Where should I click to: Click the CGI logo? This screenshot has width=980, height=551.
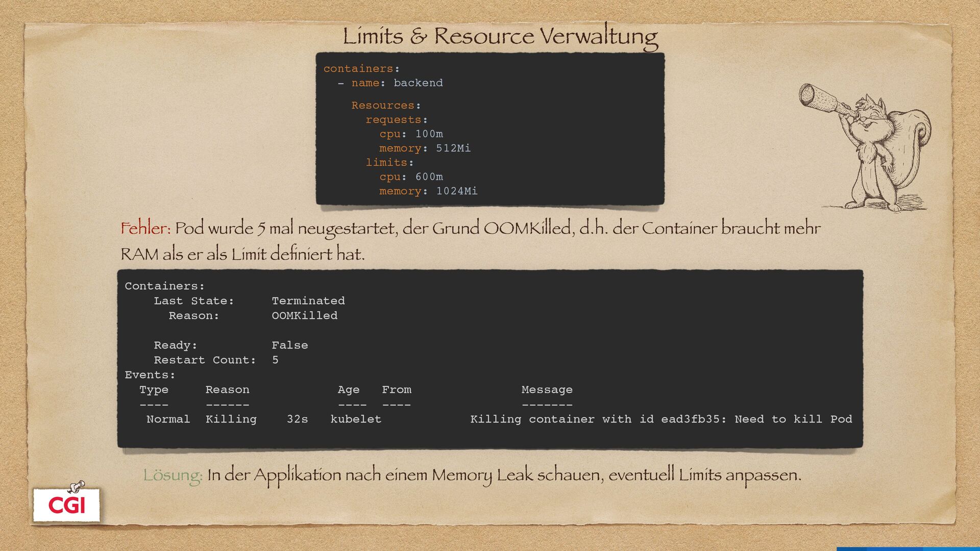(x=66, y=505)
